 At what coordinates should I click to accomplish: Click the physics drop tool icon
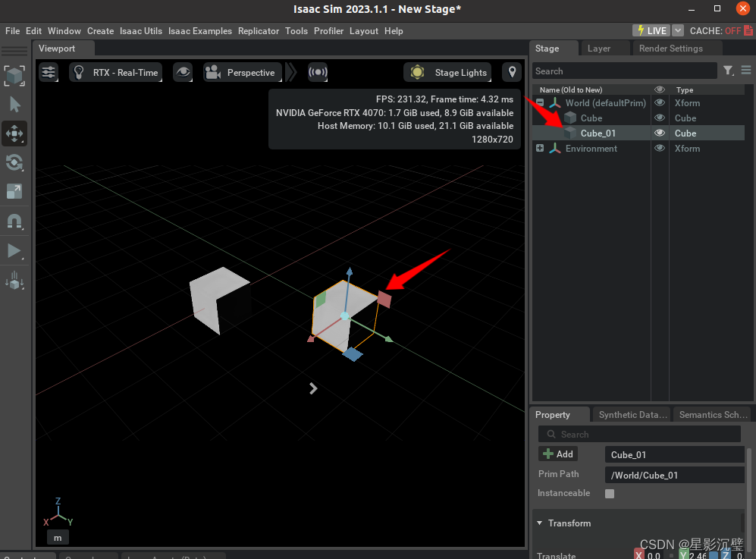(14, 280)
